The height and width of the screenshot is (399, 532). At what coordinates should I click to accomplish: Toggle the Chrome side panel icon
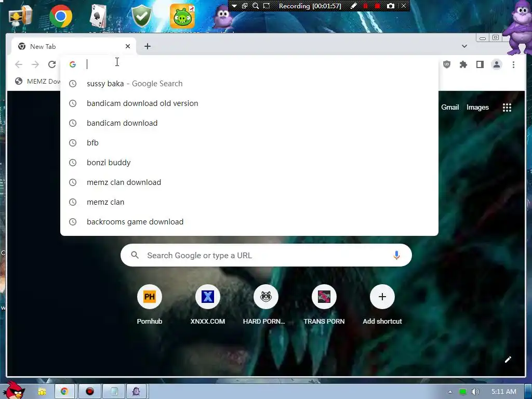point(480,64)
